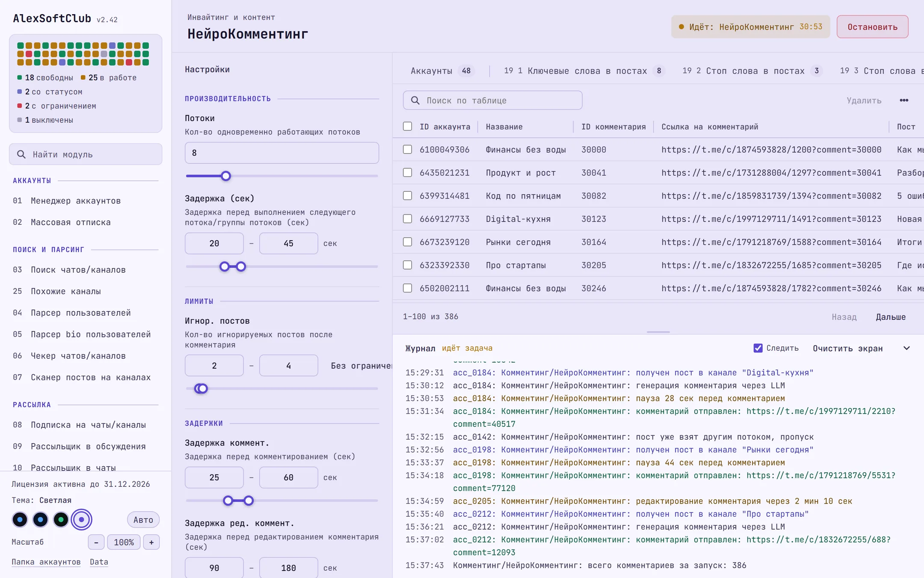
Task: Open Парсер bio пользователей module
Action: 86,334
